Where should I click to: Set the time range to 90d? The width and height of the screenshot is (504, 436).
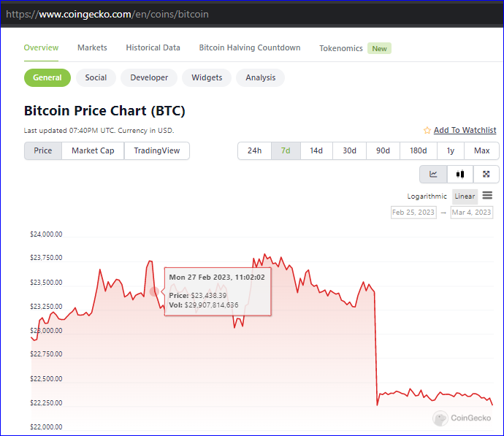click(x=383, y=150)
